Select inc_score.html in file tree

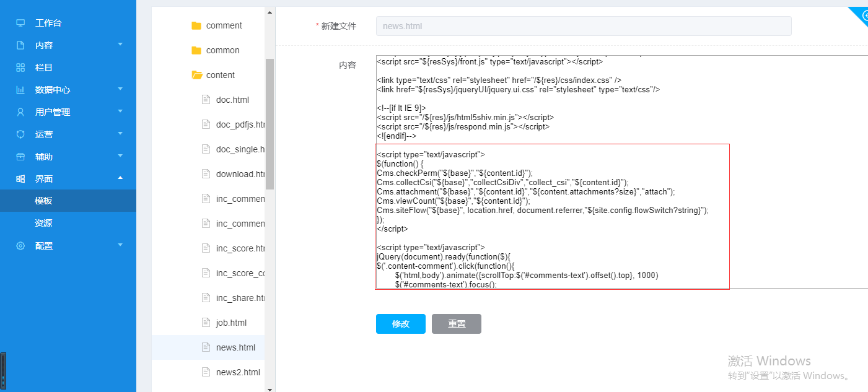click(x=240, y=248)
